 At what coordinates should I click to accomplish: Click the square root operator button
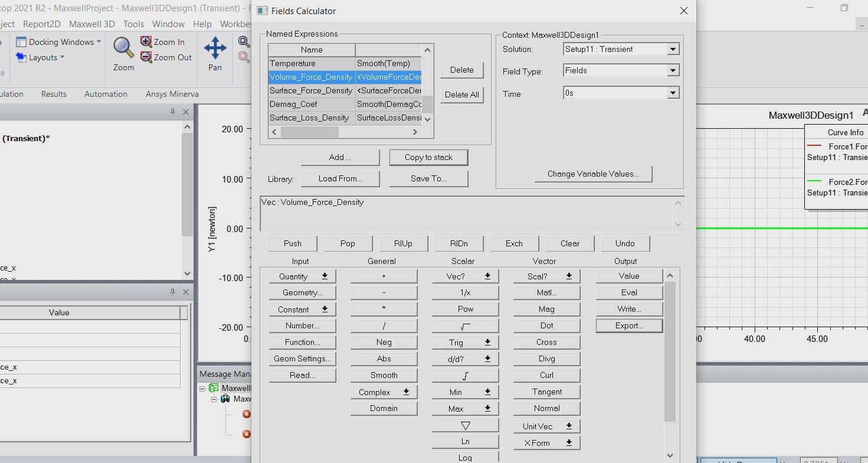pyautogui.click(x=465, y=325)
